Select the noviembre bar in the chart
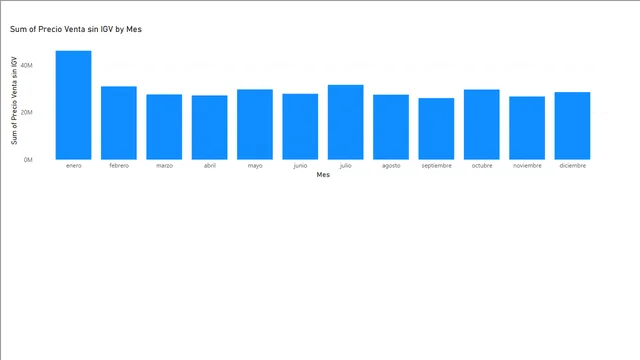The image size is (640, 360). pyautogui.click(x=527, y=128)
